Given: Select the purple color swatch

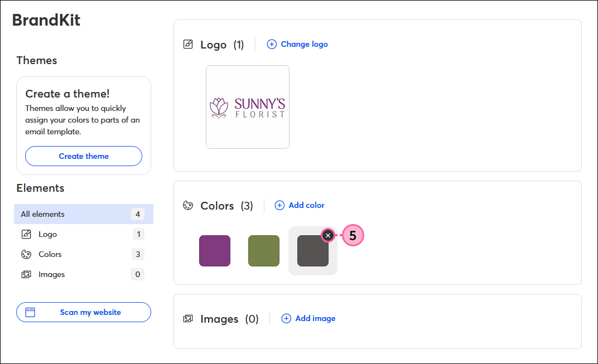Looking at the screenshot, I should 215,251.
